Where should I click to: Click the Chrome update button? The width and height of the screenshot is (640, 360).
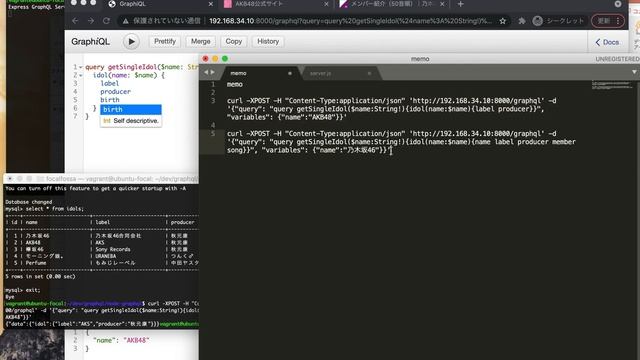(604, 21)
